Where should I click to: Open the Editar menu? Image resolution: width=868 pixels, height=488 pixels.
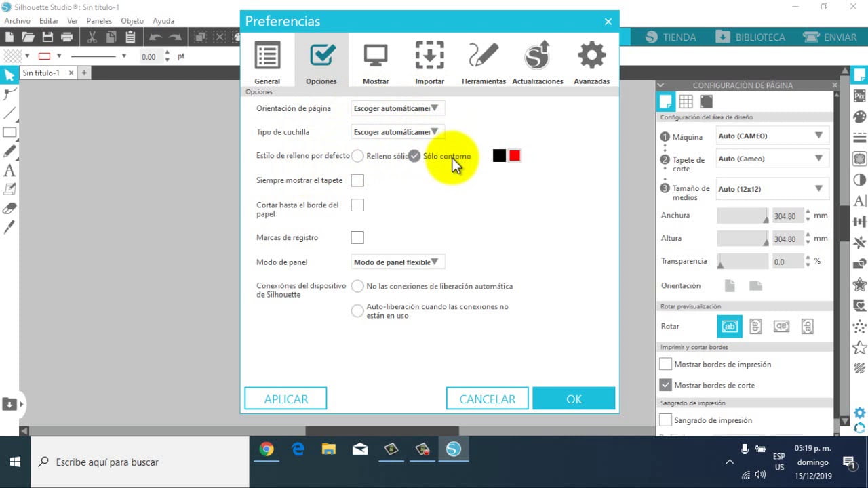[49, 21]
